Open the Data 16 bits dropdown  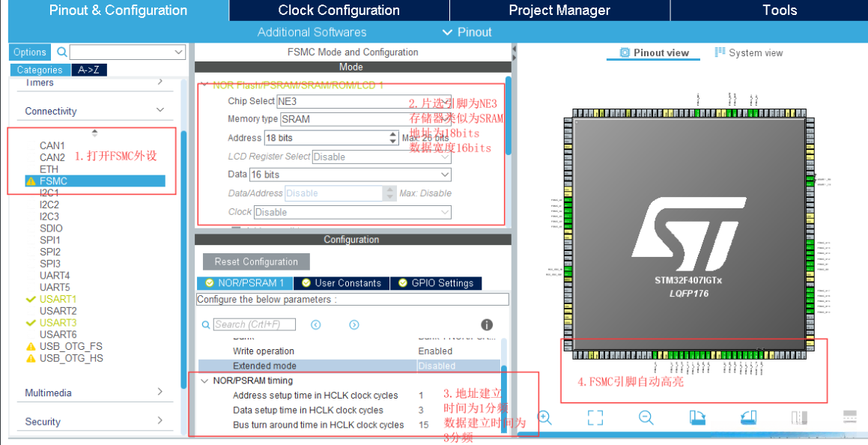[x=350, y=175]
